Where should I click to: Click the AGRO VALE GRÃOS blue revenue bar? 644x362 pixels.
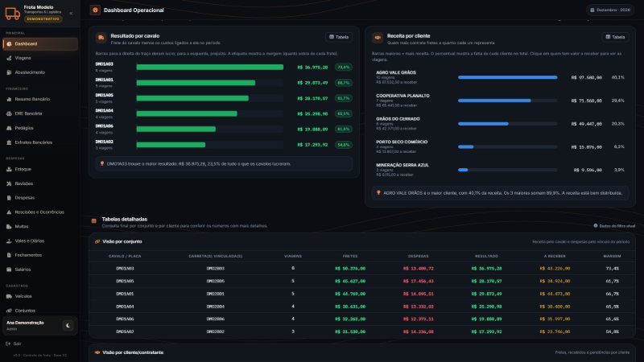(x=508, y=77)
